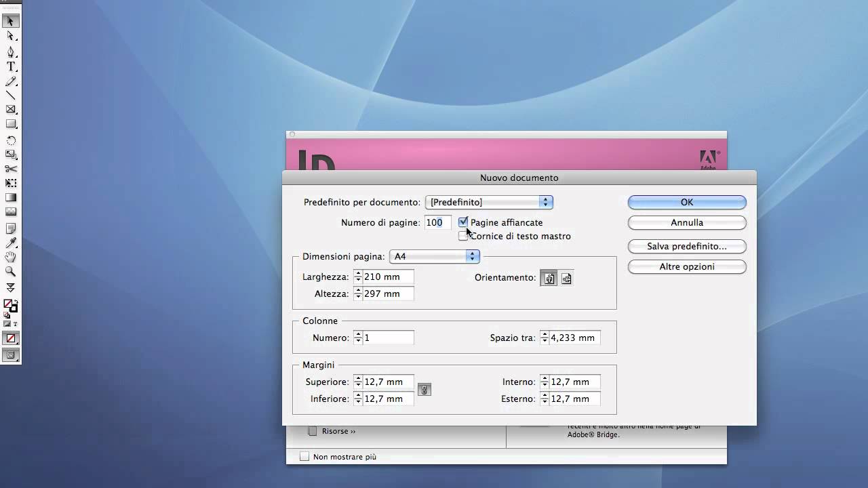Click the Stroke color swatch in toolbar
This screenshot has width=868, height=488.
click(14, 308)
